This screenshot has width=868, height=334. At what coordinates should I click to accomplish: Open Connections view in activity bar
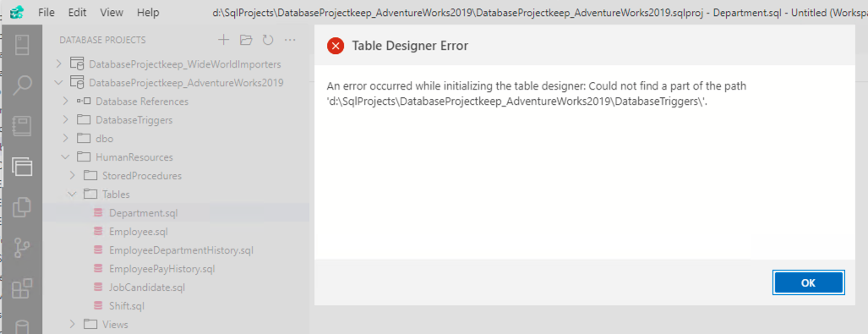(x=22, y=45)
